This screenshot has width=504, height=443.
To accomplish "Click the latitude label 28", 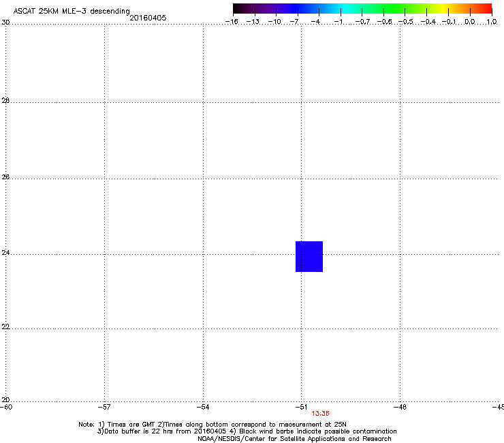I will (5, 101).
